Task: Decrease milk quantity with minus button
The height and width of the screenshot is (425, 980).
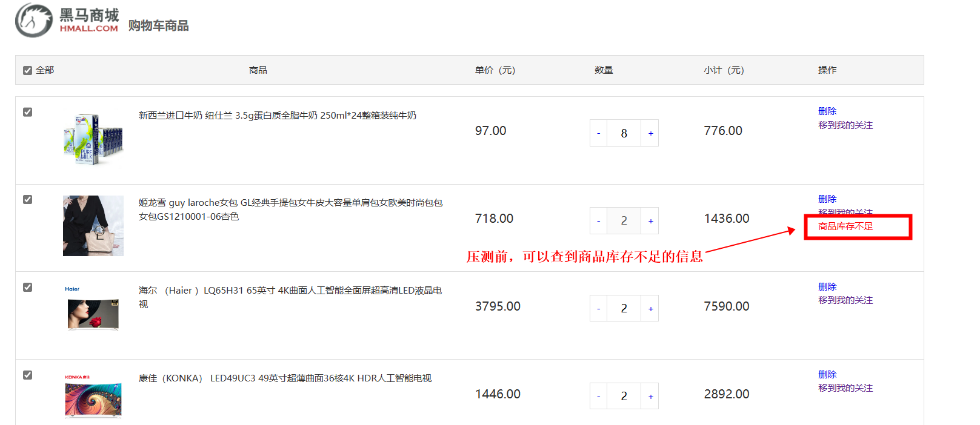Action: [598, 133]
